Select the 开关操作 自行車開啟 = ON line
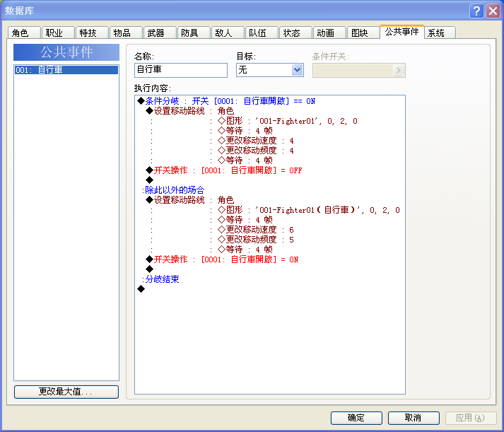The image size is (504, 432). coord(222,259)
